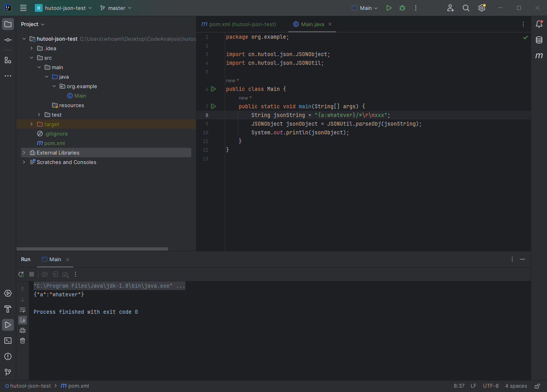The height and width of the screenshot is (392, 547).
Task: Expand Scratches and Consoles node
Action: click(24, 162)
